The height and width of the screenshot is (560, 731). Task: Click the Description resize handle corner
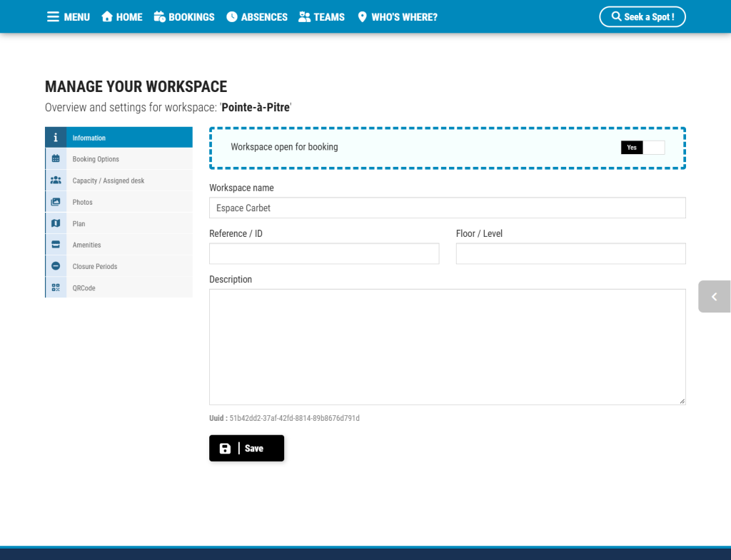[682, 401]
